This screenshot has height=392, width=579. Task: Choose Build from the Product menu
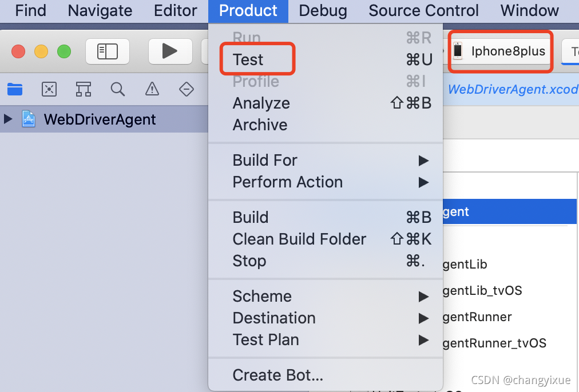click(326, 217)
